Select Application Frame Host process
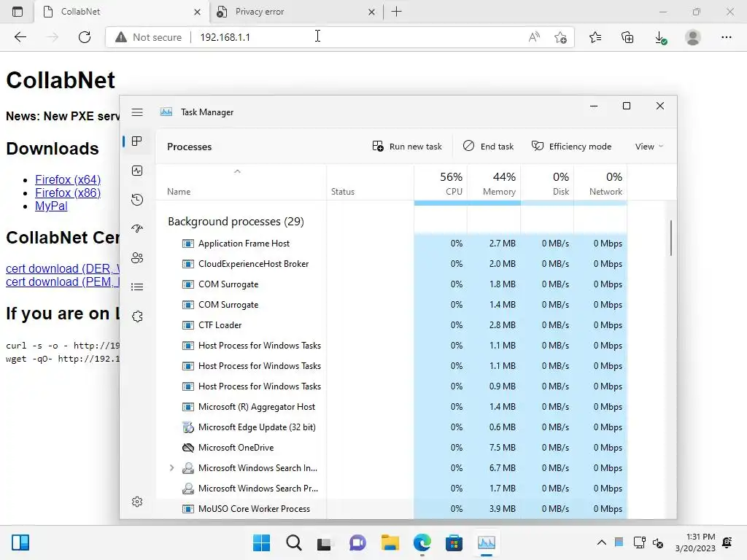 tap(391, 244)
